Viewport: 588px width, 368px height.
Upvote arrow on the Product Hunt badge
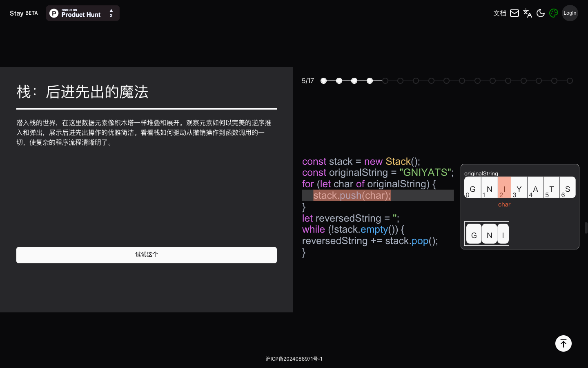(x=111, y=11)
